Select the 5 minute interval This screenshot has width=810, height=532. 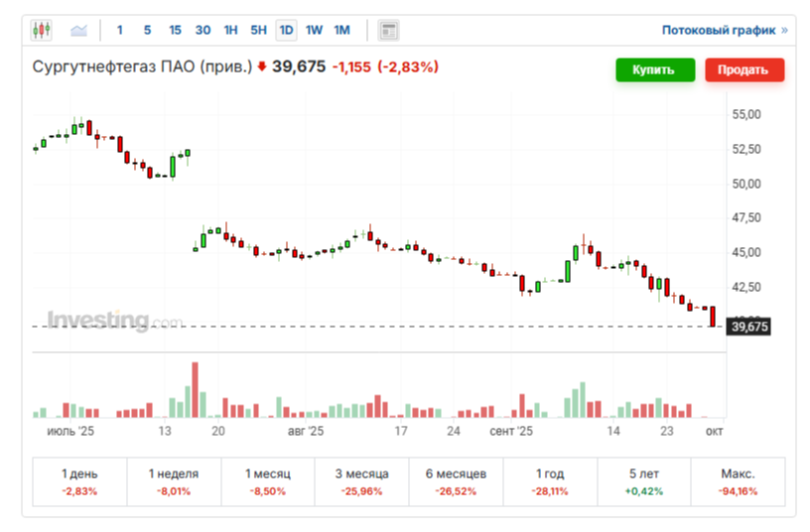pos(147,30)
